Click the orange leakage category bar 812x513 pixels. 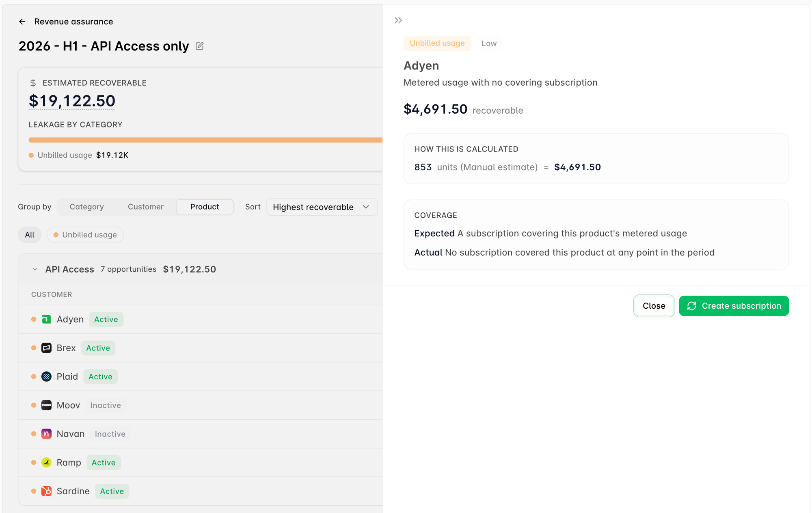tap(205, 140)
